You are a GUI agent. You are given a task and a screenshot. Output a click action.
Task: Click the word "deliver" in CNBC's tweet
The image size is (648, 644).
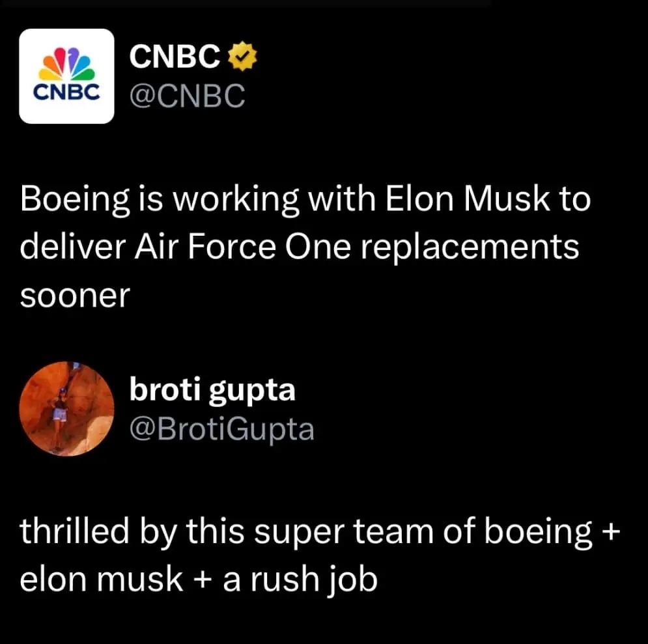74,247
